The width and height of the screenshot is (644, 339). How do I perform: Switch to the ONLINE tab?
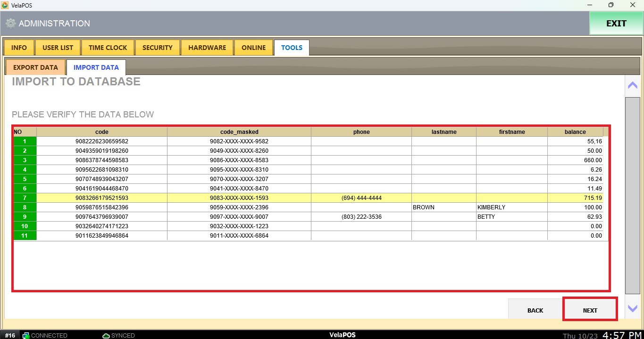tap(253, 48)
